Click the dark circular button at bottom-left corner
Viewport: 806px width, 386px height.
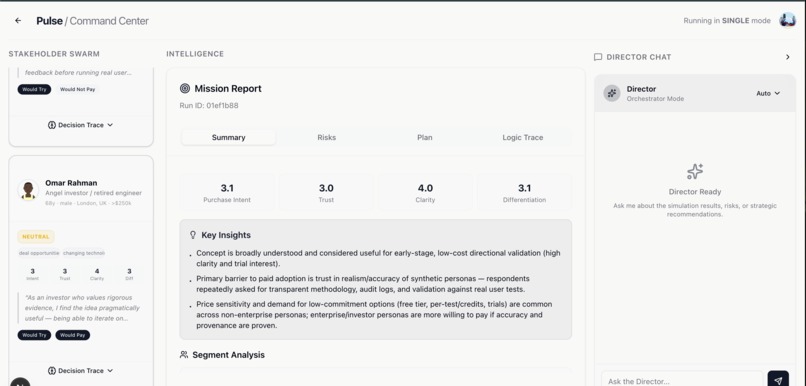point(20,382)
